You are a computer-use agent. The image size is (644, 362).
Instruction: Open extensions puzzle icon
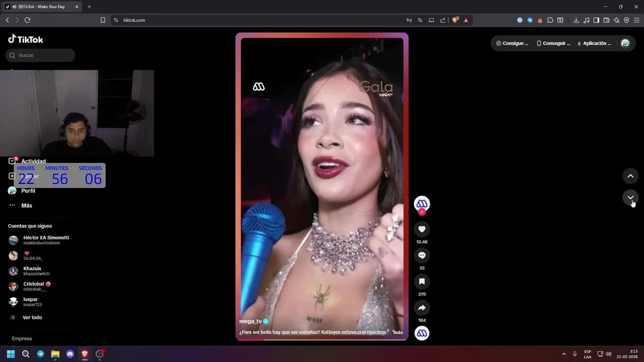550,20
